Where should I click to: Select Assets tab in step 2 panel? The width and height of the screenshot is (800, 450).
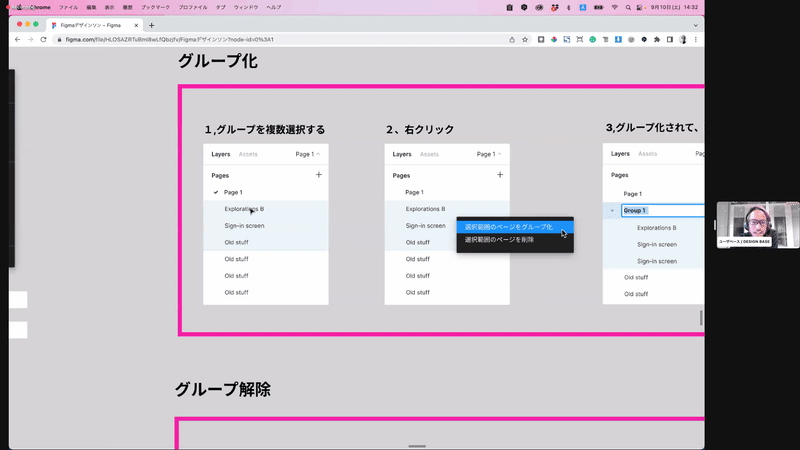[429, 154]
